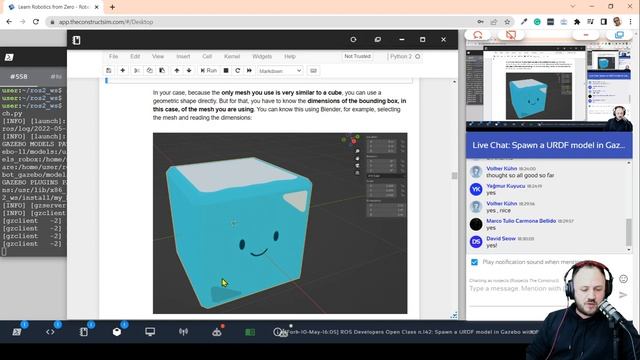This screenshot has height=360, width=640.
Task: Open the Help menu in Jupyter
Action: (x=290, y=56)
